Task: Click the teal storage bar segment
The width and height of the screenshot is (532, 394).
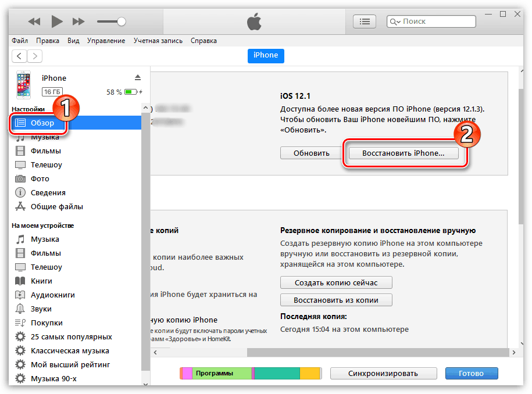Action: pyautogui.click(x=277, y=373)
